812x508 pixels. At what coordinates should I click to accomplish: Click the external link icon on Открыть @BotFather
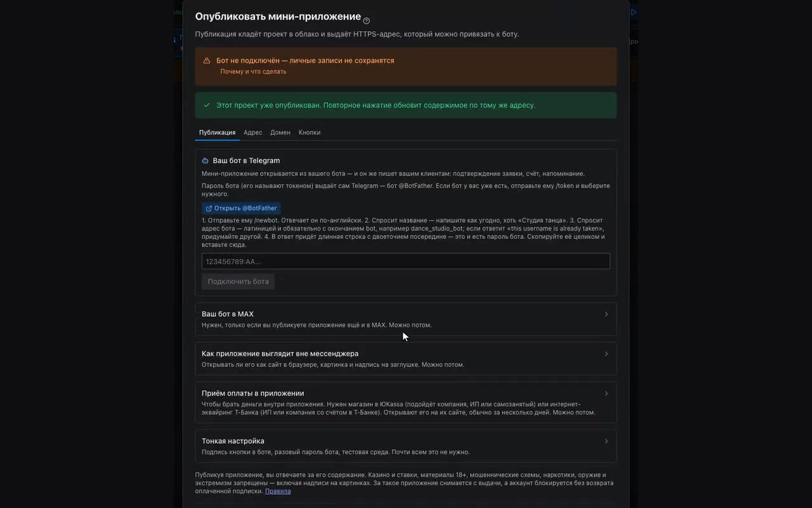point(209,208)
